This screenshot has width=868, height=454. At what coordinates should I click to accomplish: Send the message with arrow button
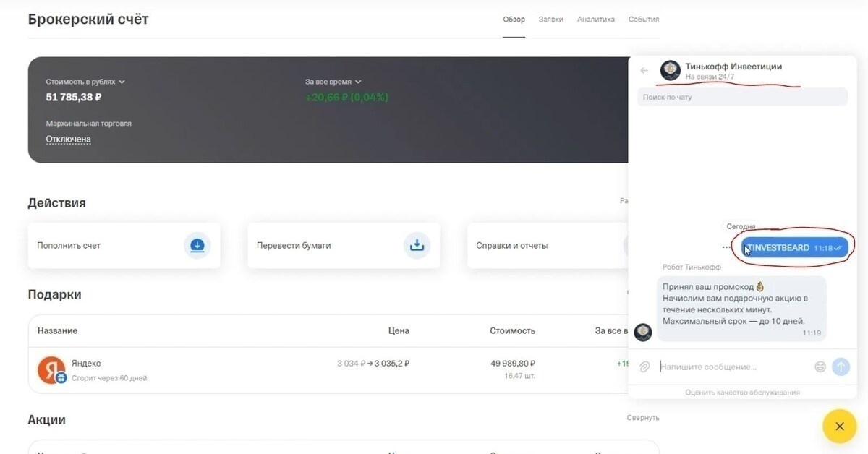tap(841, 367)
